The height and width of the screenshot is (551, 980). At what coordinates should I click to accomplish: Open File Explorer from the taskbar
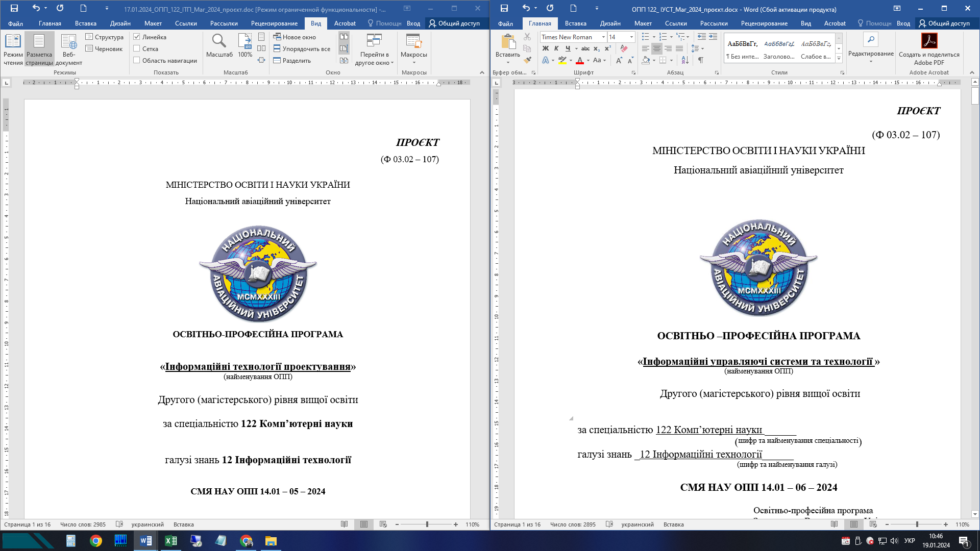(x=271, y=541)
